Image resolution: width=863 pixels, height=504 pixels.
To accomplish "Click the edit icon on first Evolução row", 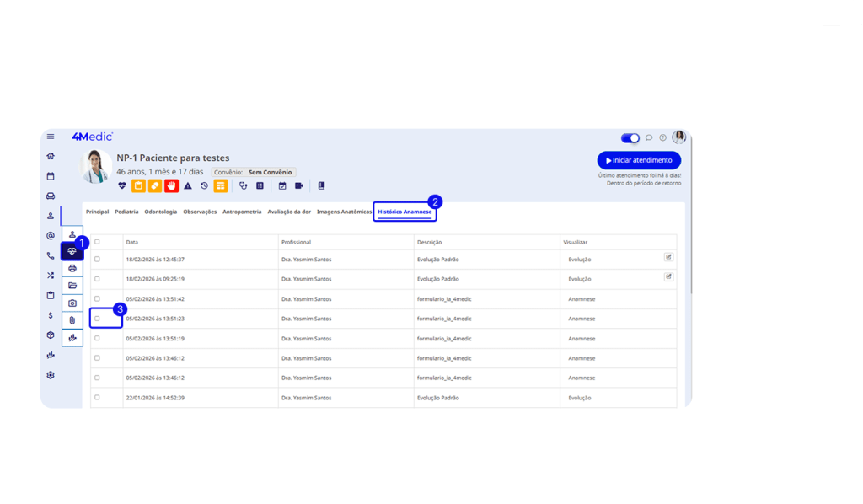I will pyautogui.click(x=668, y=257).
